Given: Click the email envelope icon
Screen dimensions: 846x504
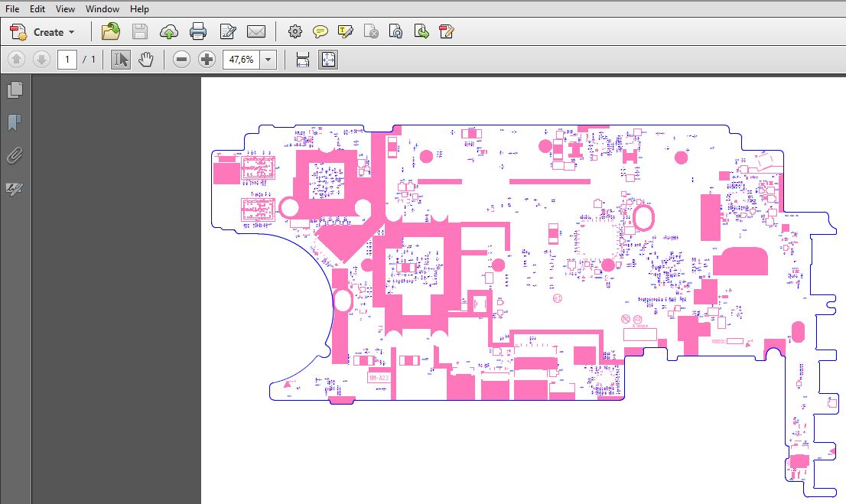Looking at the screenshot, I should (x=256, y=32).
